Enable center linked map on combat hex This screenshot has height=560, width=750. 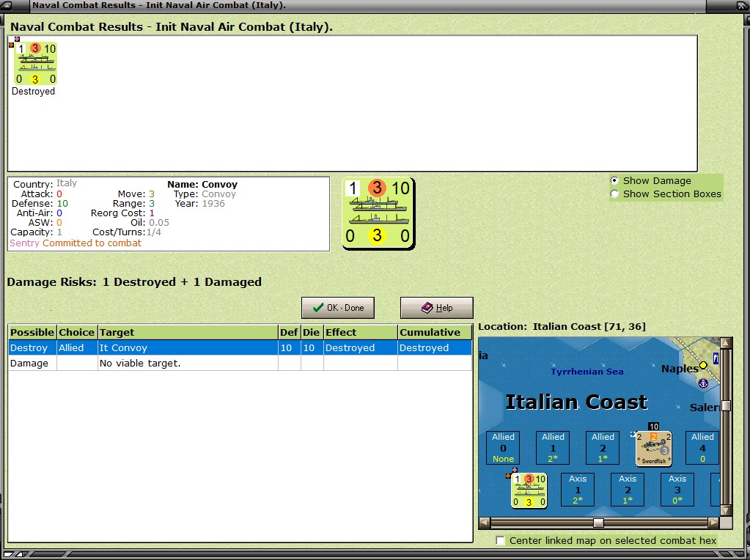500,541
